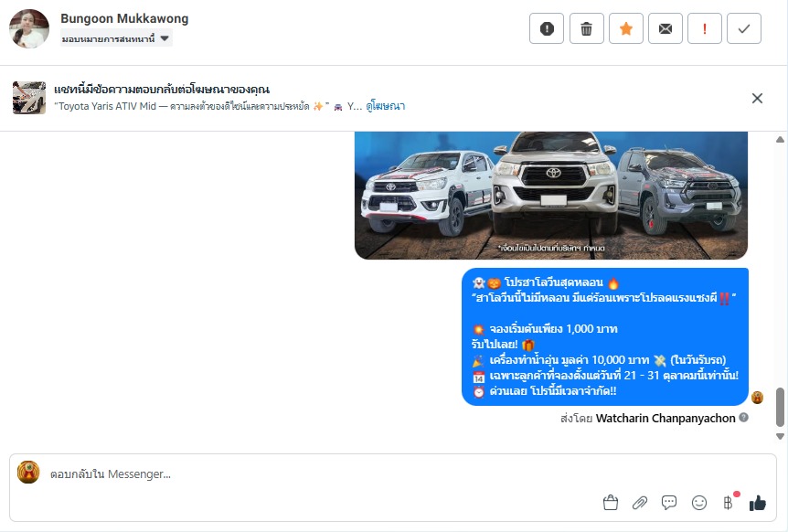Click the Toyota Yaris ATIV Mid ad description
The height and width of the screenshot is (532, 788).
(x=208, y=106)
